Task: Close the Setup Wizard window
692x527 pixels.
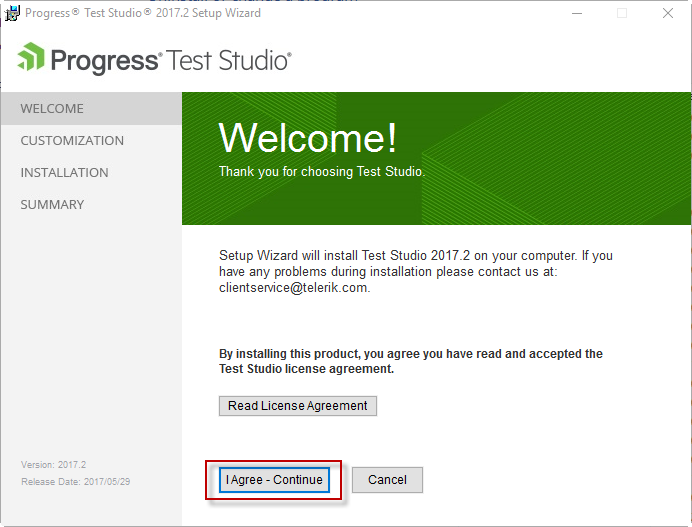Action: click(x=668, y=13)
